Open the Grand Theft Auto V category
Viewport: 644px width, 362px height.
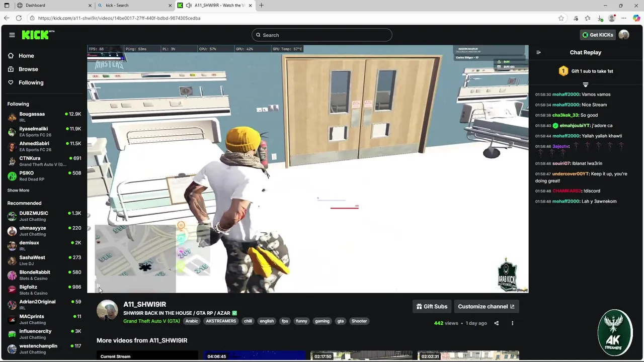point(151,321)
